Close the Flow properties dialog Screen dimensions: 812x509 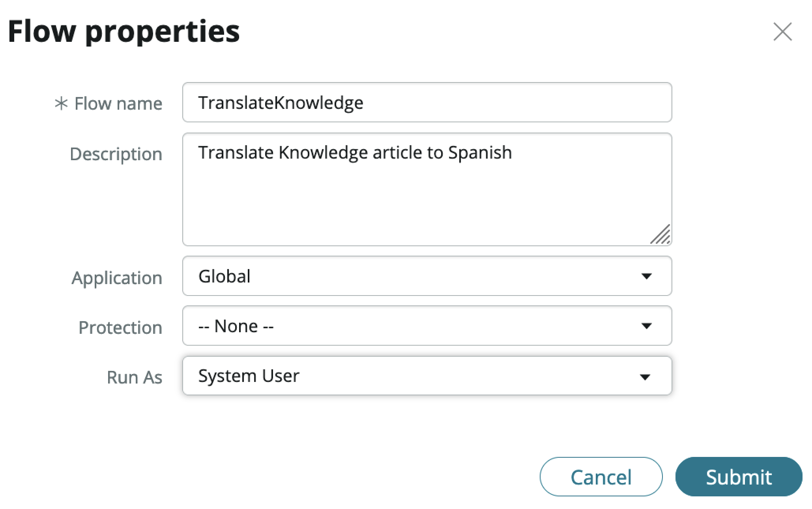[x=782, y=32]
